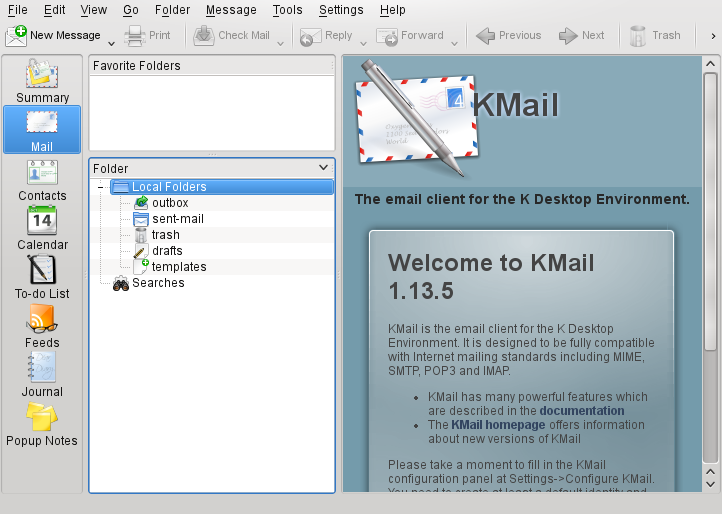Click the Print toolbar button

(x=147, y=35)
